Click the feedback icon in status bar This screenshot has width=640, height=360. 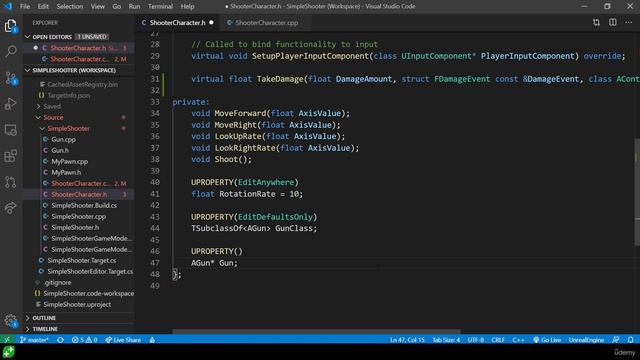(x=616, y=340)
